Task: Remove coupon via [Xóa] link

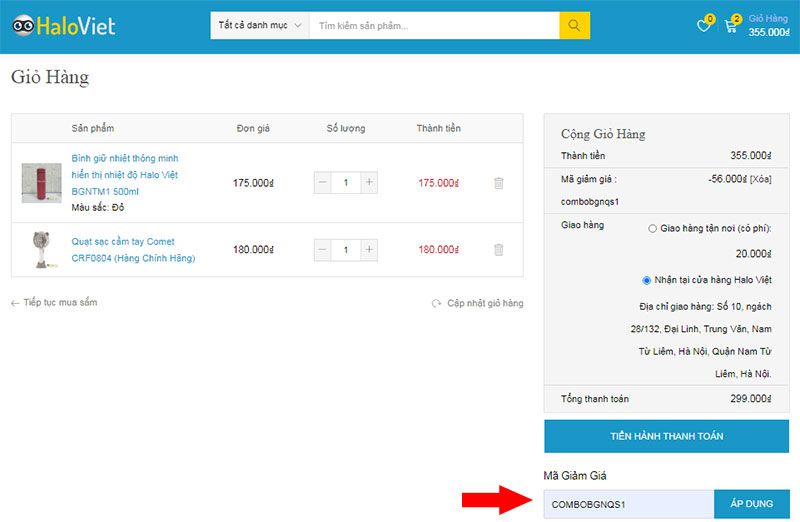Action: pyautogui.click(x=760, y=179)
